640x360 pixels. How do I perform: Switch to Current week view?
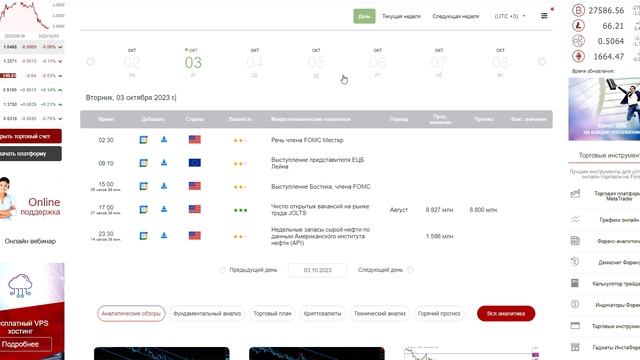[401, 16]
